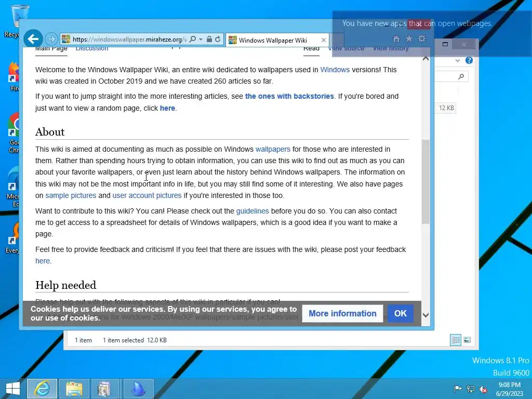Select the Google Chrome desktop shortcut
The image size is (532, 399).
[x=12, y=133]
